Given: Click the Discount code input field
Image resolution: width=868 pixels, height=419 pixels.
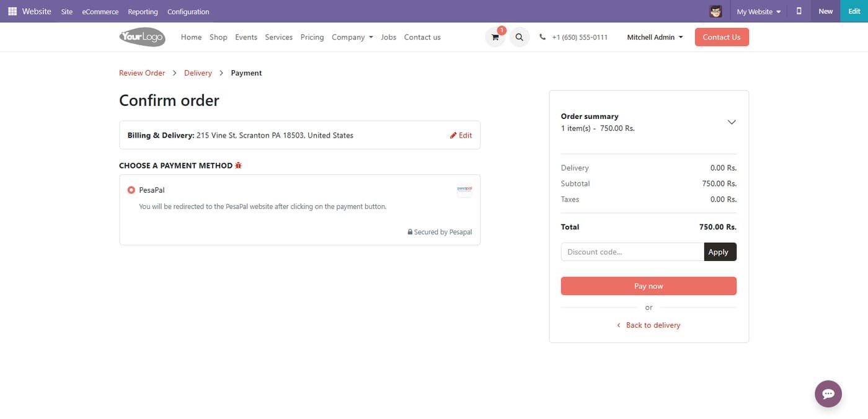Looking at the screenshot, I should coord(632,252).
